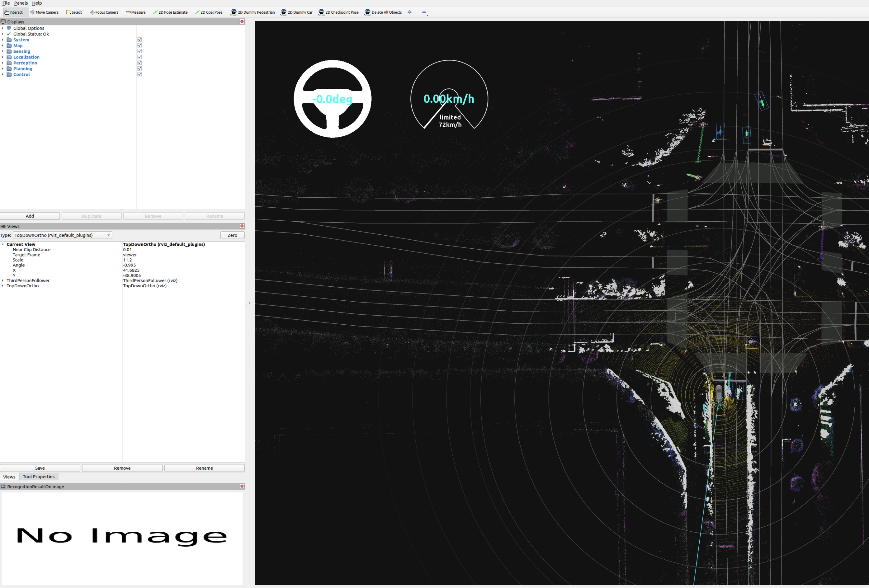Expand the Sensing display group

2,52
